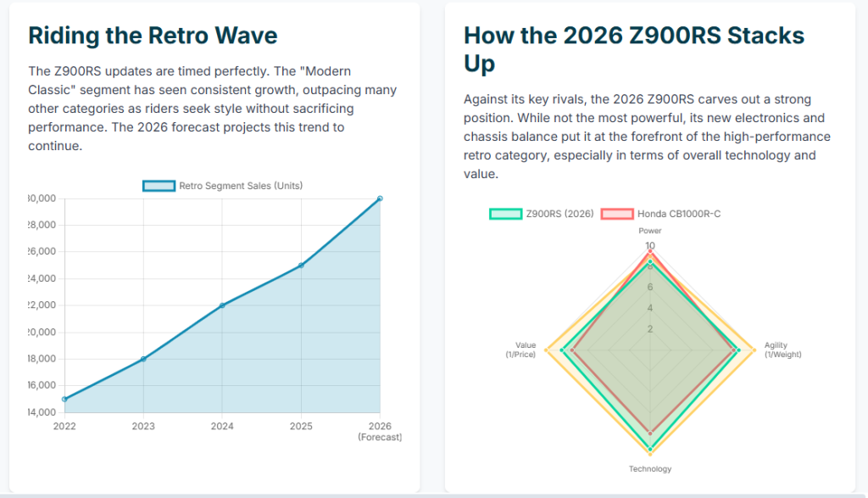The width and height of the screenshot is (868, 498).
Task: Select the yellow Agility point on radar
Action: [753, 350]
